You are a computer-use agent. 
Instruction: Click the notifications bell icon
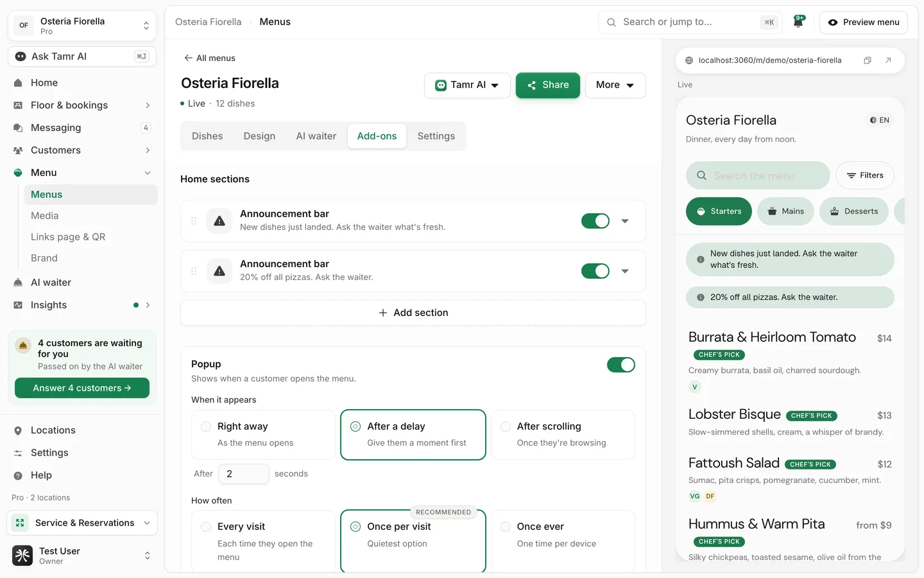tap(798, 22)
